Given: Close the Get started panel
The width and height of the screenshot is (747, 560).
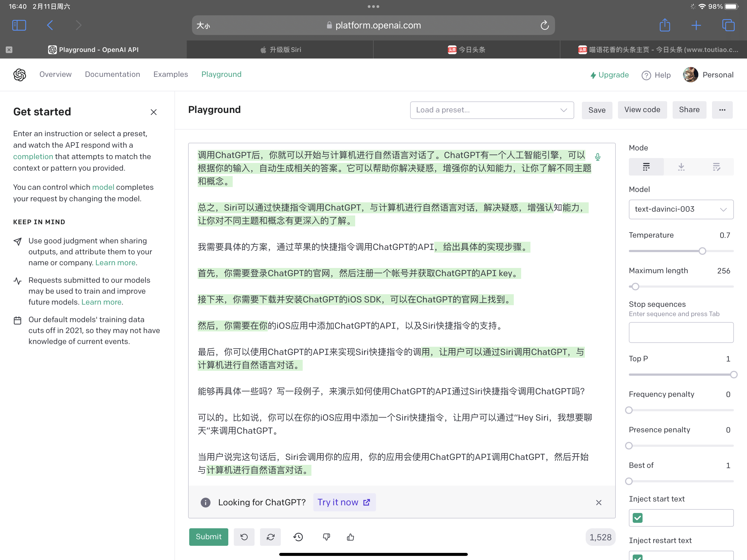Looking at the screenshot, I should [154, 112].
